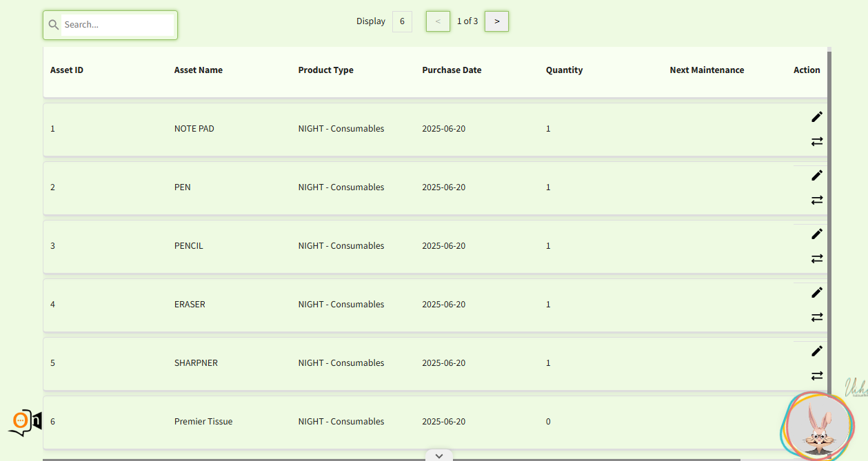Click the Quantity column header
The image size is (868, 461).
tap(565, 70)
